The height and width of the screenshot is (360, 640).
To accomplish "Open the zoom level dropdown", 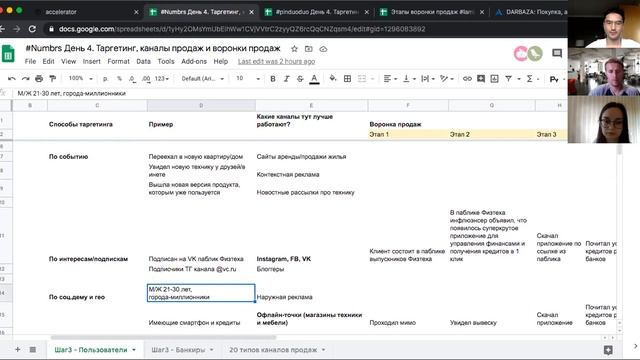I will 80,78.
